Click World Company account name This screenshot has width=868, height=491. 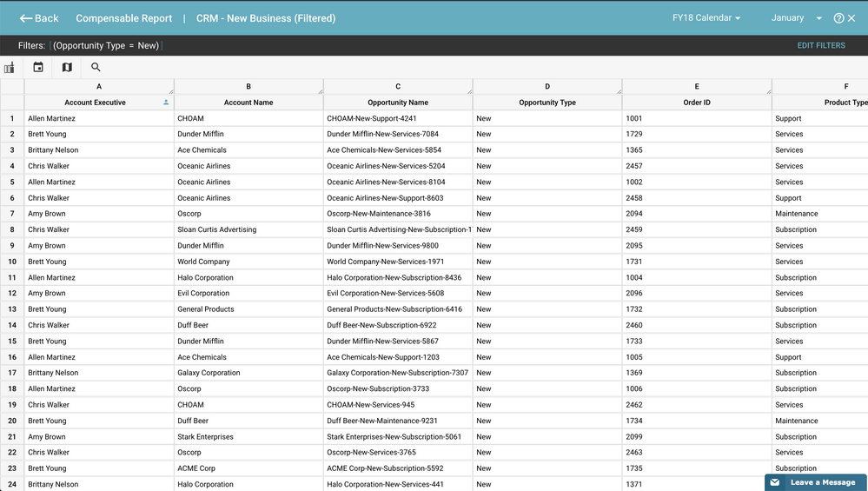coord(248,262)
